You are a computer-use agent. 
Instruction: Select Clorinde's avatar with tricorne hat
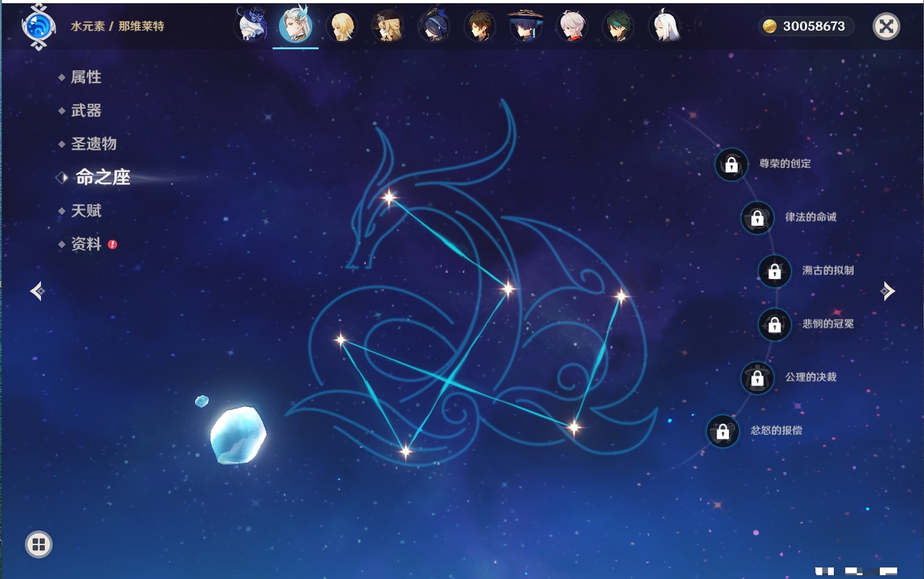(x=433, y=26)
